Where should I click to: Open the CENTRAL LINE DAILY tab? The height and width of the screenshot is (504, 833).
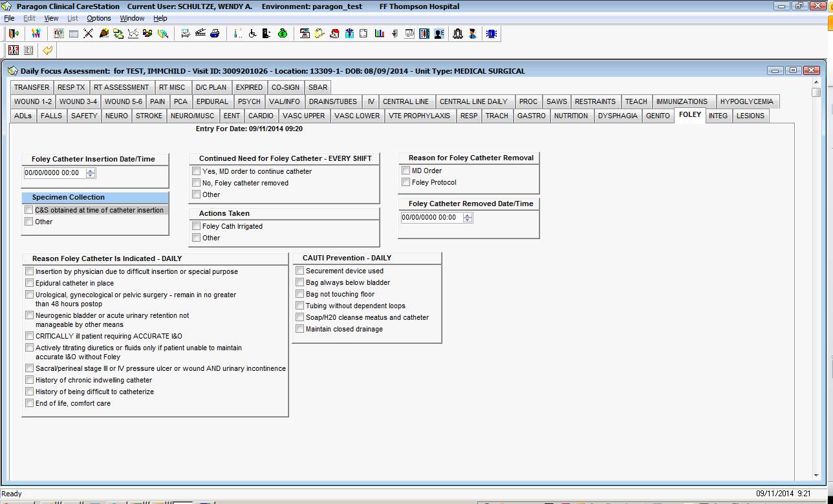click(474, 101)
